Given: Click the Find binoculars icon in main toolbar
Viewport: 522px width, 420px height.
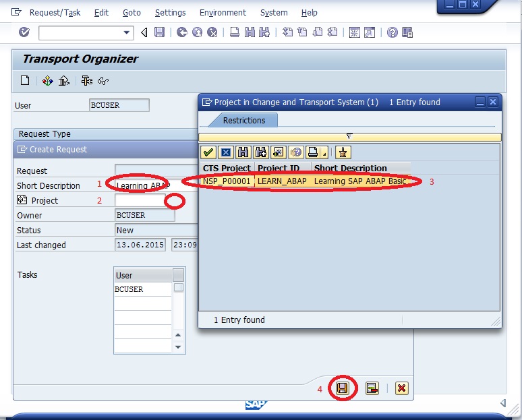Looking at the screenshot, I should tap(250, 32).
